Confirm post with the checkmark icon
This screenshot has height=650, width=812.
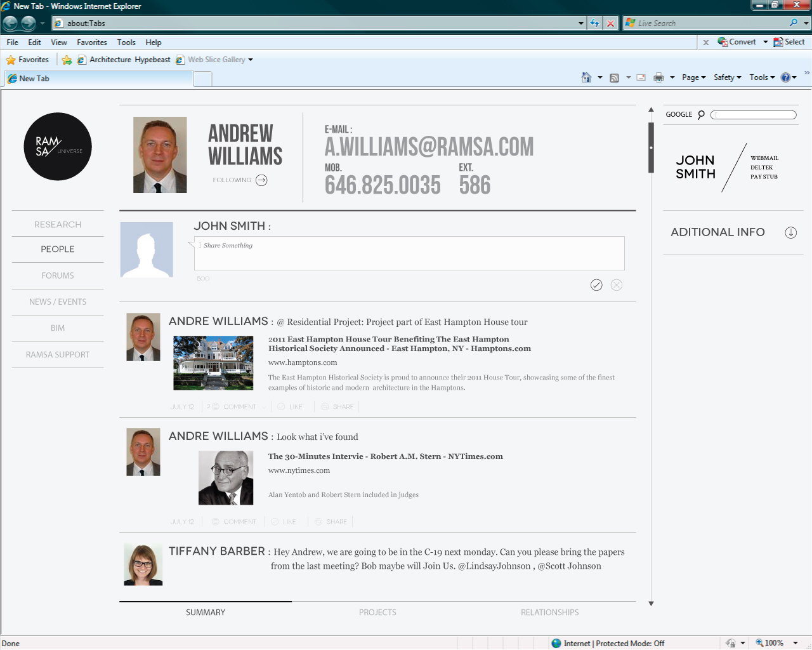coord(596,285)
